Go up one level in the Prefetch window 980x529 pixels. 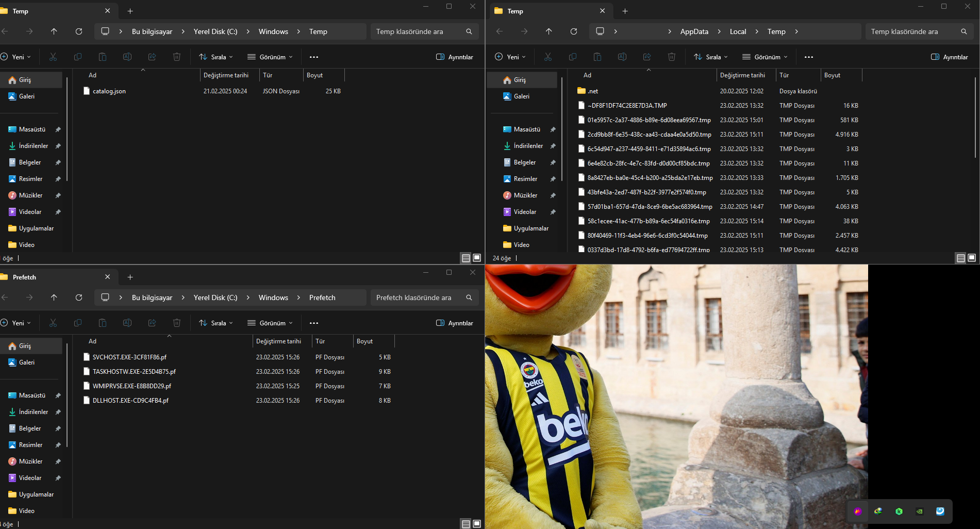tap(54, 297)
